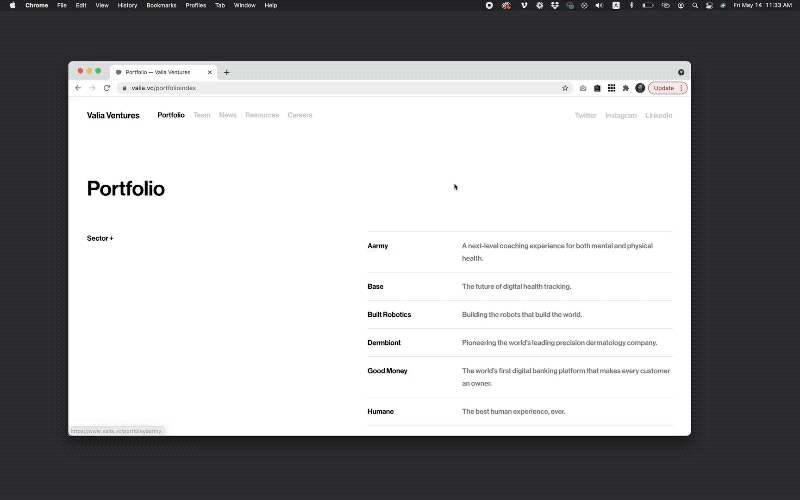Click the grid apps extension icon
The width and height of the screenshot is (800, 500).
[x=611, y=88]
